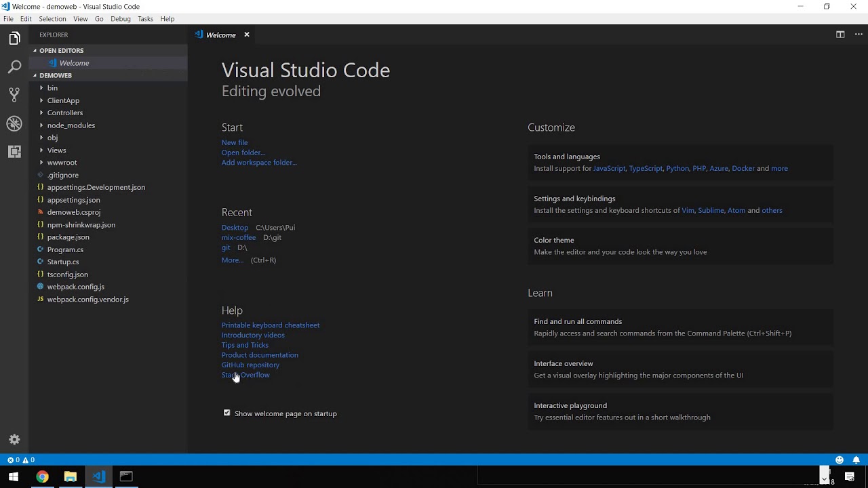Screen dimensions: 868x488
Task: Open Product documentation link
Action: [260, 355]
